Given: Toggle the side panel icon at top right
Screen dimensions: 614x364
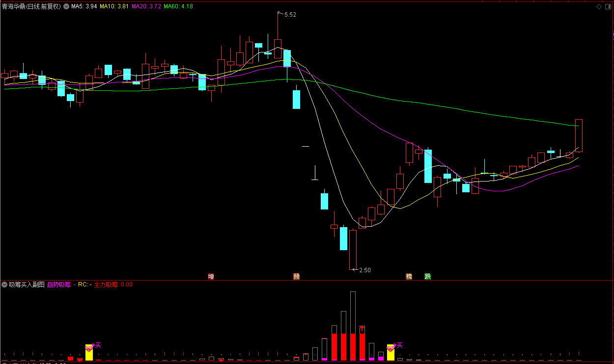Looking at the screenshot, I should [x=608, y=7].
